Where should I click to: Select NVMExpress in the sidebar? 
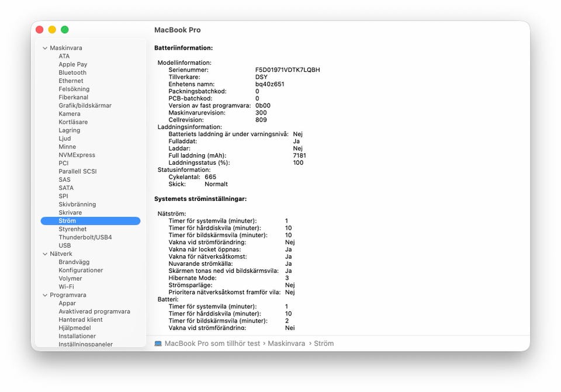tap(77, 155)
